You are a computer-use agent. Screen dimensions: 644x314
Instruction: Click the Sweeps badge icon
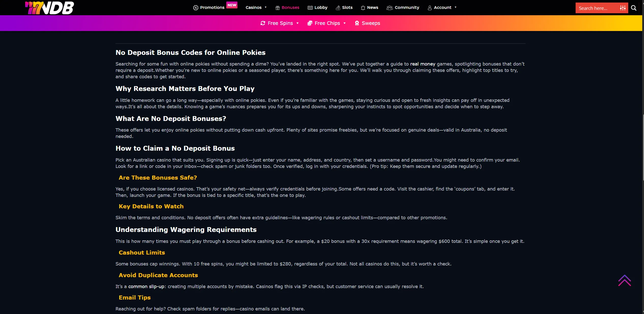pos(357,23)
